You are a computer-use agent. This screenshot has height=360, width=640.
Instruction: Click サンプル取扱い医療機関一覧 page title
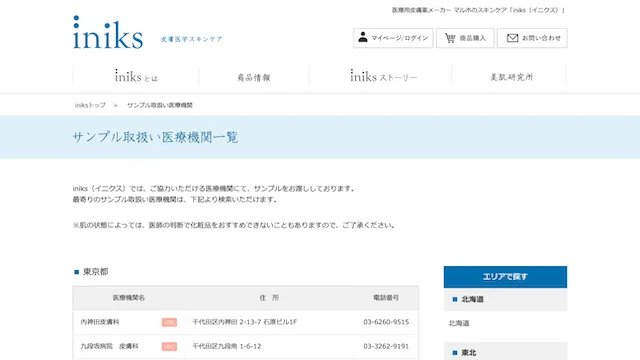[x=155, y=137]
